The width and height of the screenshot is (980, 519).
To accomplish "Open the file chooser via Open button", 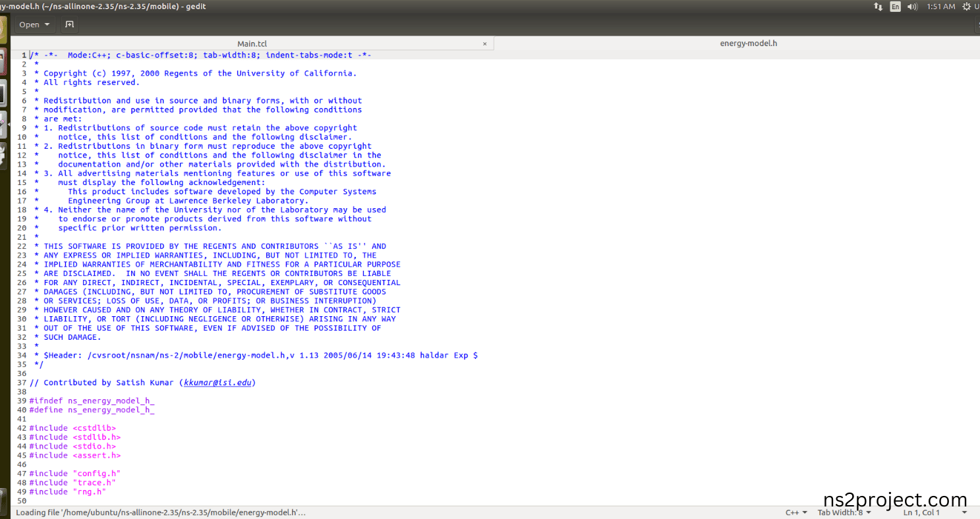I will tap(34, 24).
